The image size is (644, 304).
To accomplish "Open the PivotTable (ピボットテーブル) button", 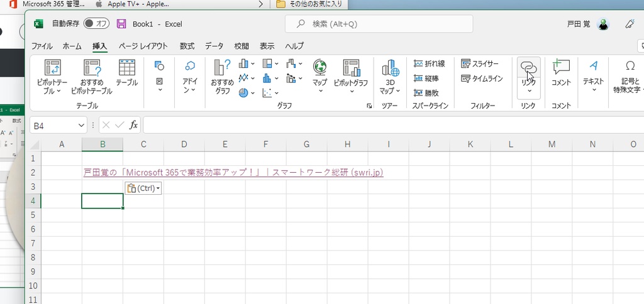I will pos(52,77).
